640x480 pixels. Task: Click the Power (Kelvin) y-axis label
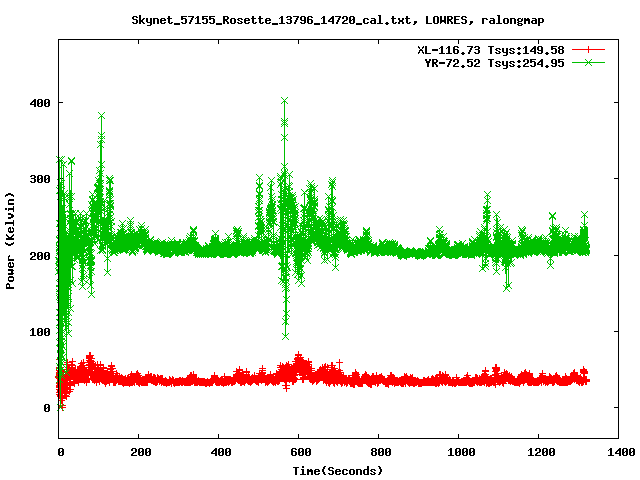point(10,241)
